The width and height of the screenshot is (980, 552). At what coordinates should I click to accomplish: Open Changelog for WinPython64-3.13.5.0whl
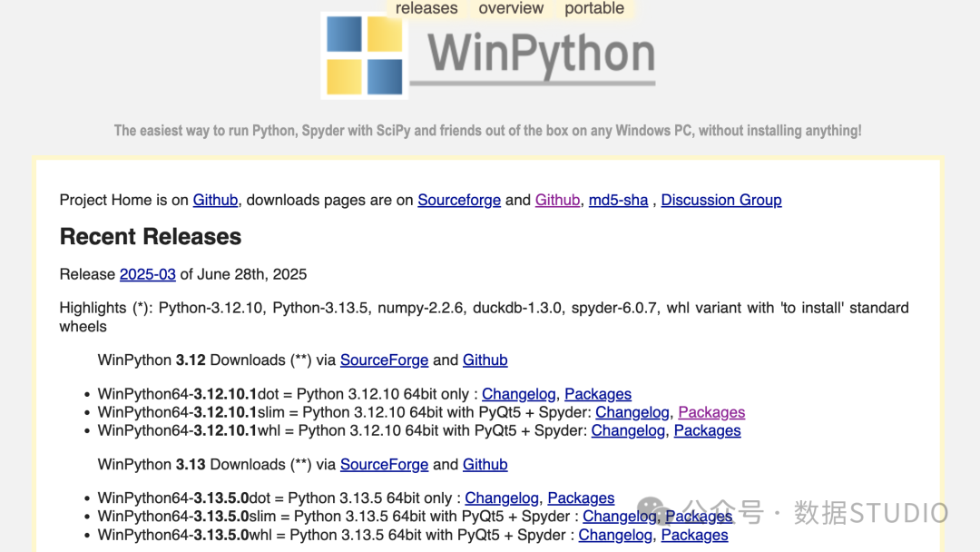pyautogui.click(x=615, y=535)
